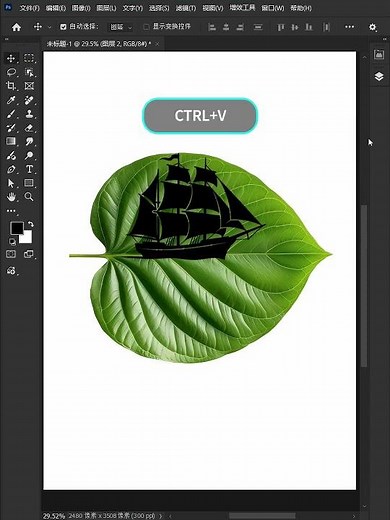The image size is (390, 520).
Task: Expand the Move tool preset chevron
Action: (50, 27)
